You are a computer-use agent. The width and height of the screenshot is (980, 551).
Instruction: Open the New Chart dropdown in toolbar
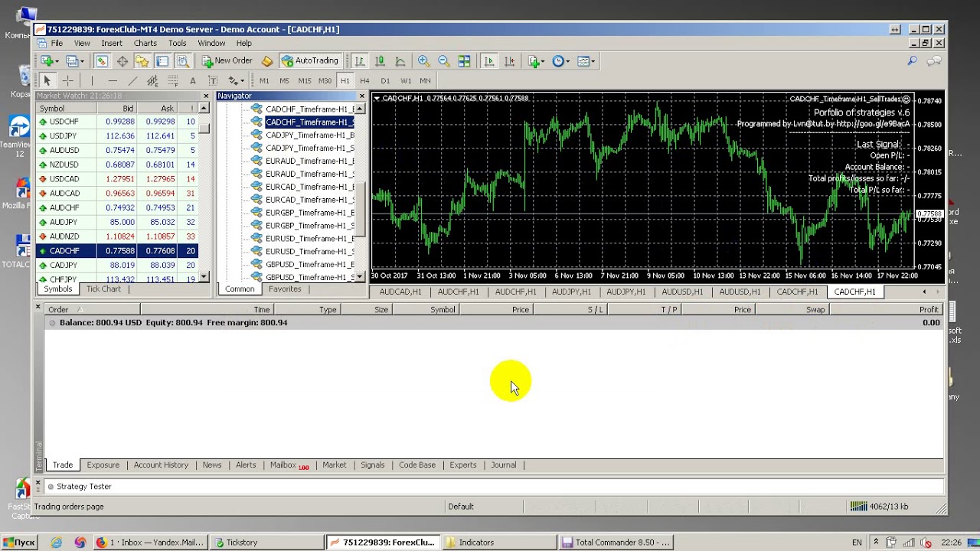click(50, 61)
